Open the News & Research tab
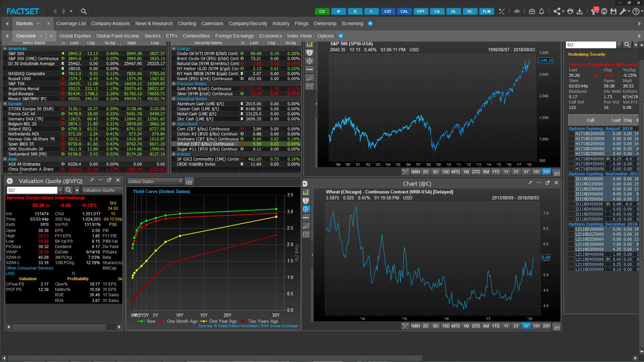644x362 pixels. (154, 23)
